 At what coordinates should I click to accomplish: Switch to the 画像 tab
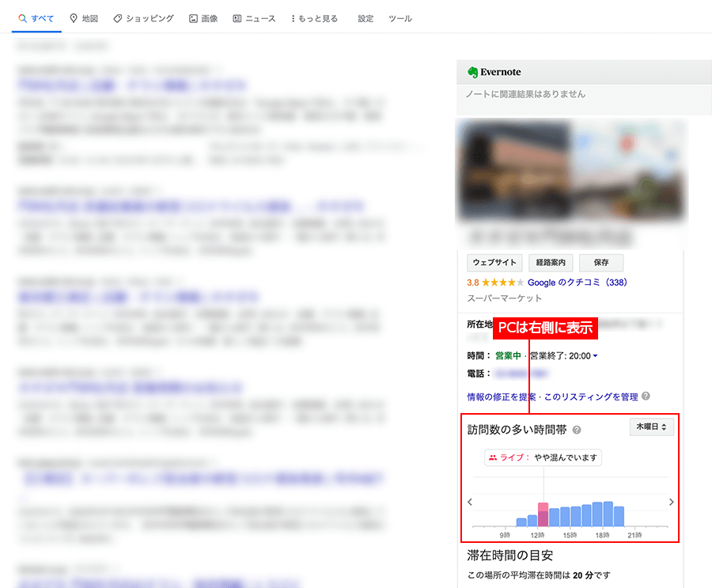203,19
